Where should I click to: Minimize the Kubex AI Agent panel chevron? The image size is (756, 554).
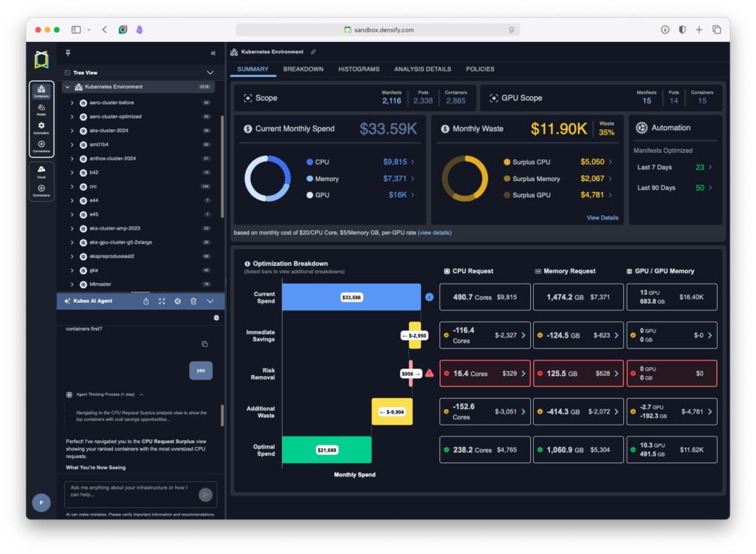(210, 301)
